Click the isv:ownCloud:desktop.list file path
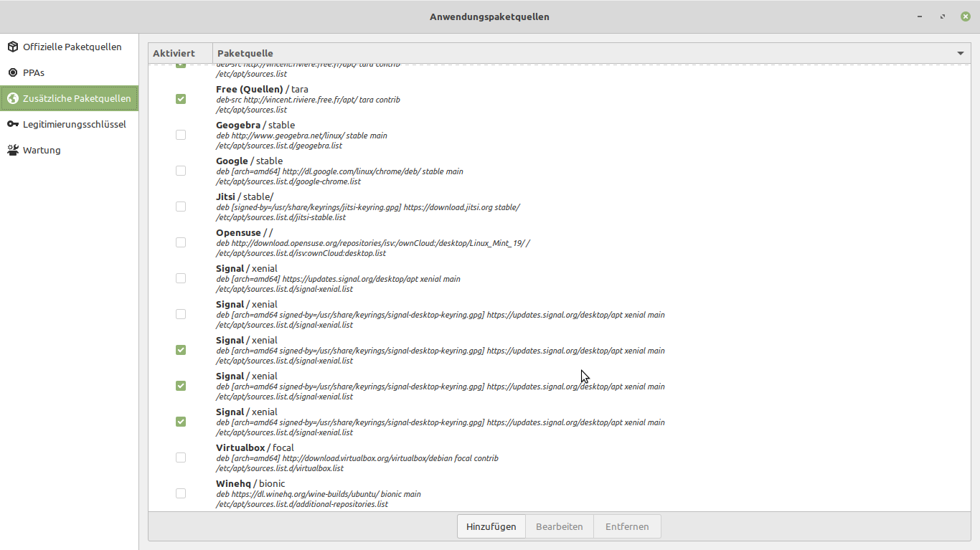Screen dimensions: 980x550 point(301,253)
